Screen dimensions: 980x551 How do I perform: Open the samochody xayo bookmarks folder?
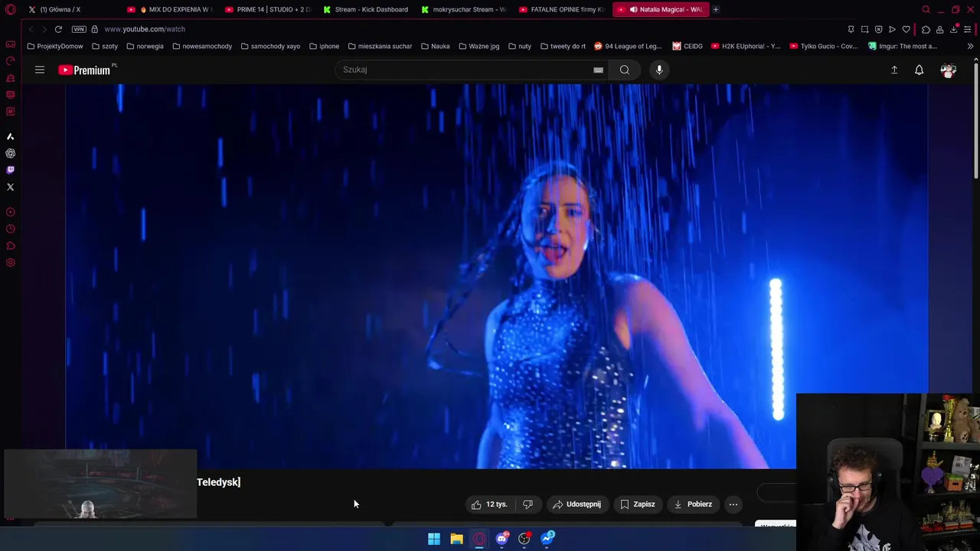270,46
